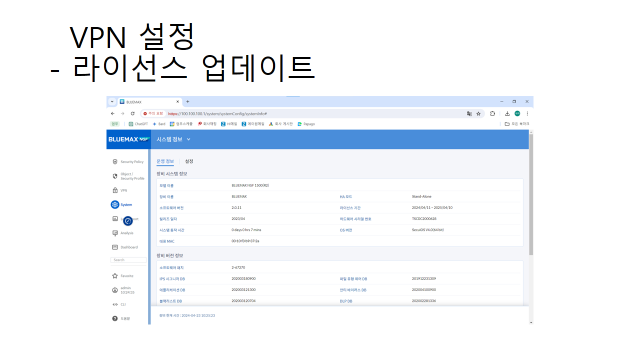The image size is (640, 360).
Task: Open the admin account entry in sidebar
Action: 123,290
